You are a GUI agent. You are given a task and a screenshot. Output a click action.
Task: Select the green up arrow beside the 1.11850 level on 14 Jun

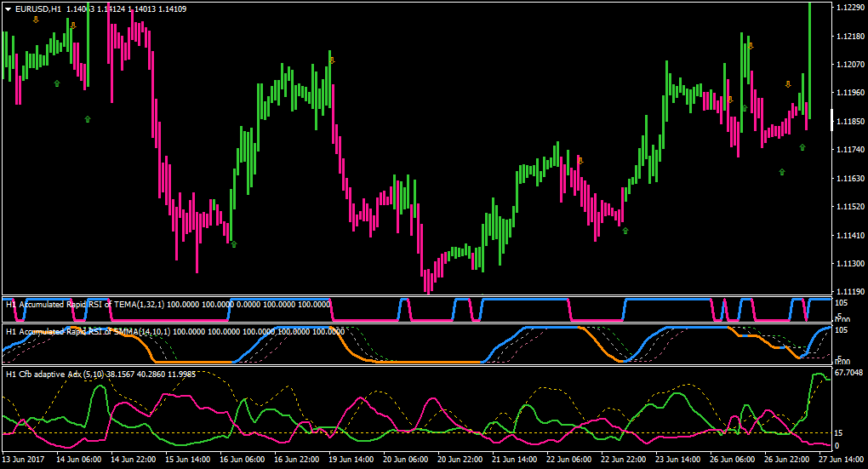(x=88, y=119)
